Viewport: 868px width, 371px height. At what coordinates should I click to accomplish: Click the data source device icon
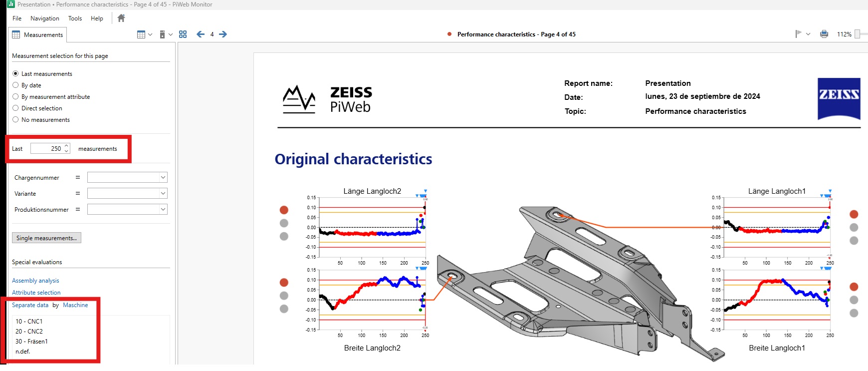click(162, 34)
